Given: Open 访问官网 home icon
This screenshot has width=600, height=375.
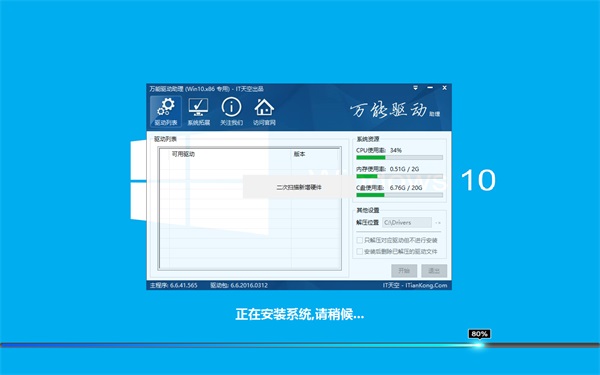Looking at the screenshot, I should click(264, 111).
